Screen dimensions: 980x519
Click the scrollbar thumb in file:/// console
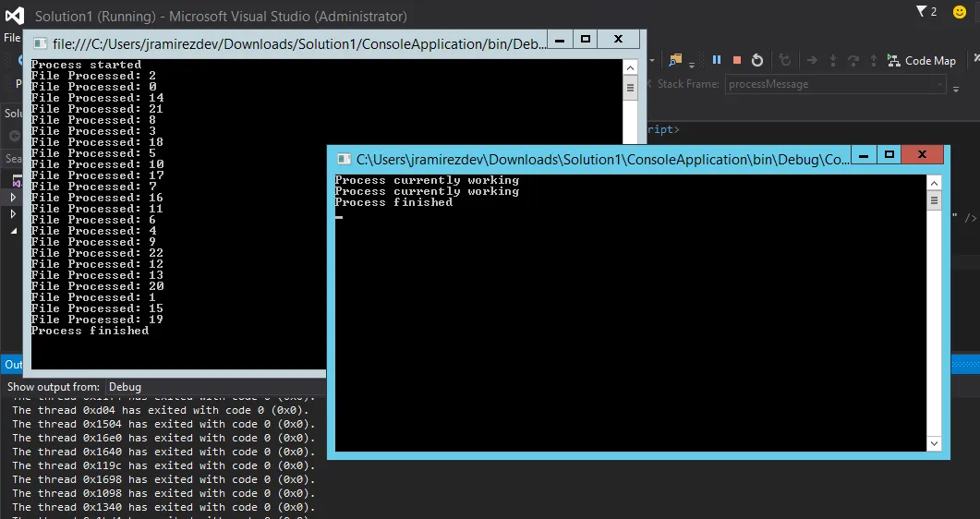(630, 88)
